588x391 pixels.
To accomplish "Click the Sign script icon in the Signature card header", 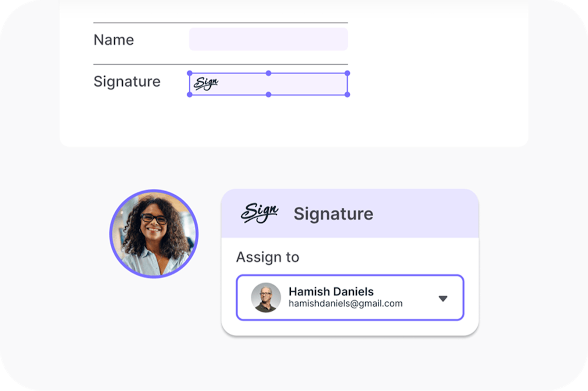I will point(259,213).
